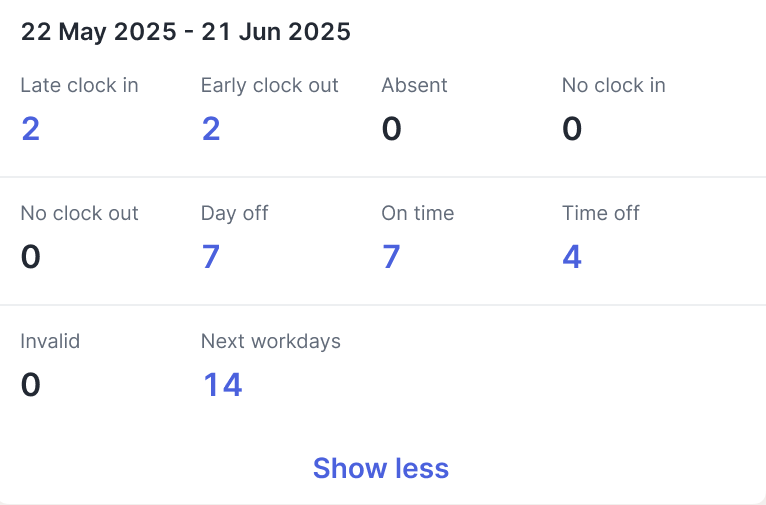Click the Late clock in label

79,86
